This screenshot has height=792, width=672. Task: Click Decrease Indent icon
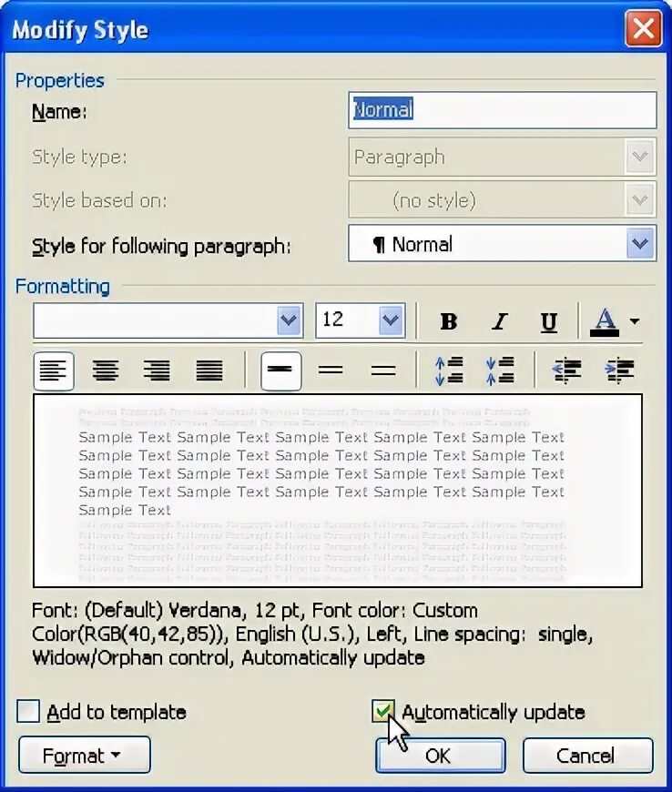567,371
